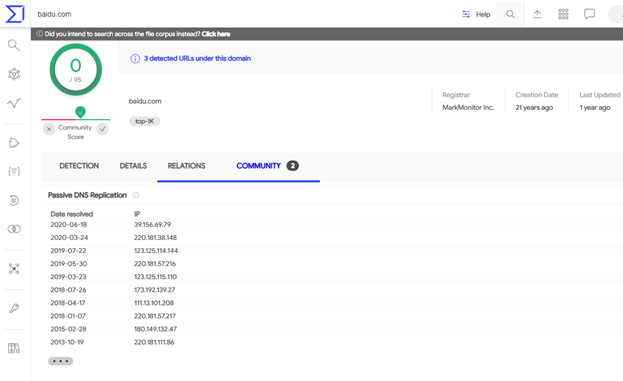Click IP 220.181.57.216
623x381 pixels.
point(155,264)
